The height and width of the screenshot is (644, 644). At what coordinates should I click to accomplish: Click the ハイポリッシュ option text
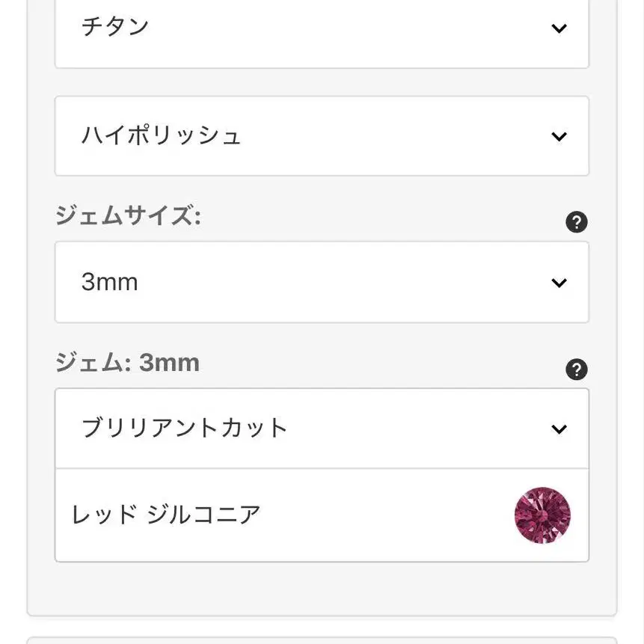161,135
